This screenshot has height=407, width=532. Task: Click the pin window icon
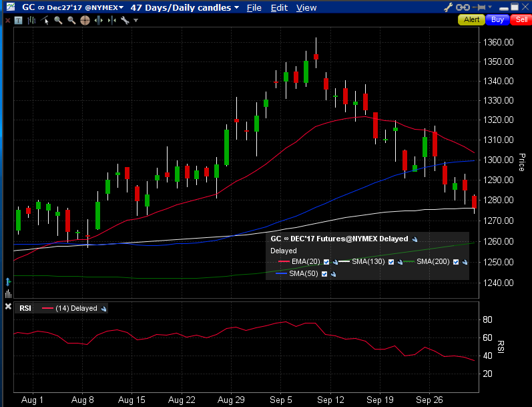pos(479,7)
